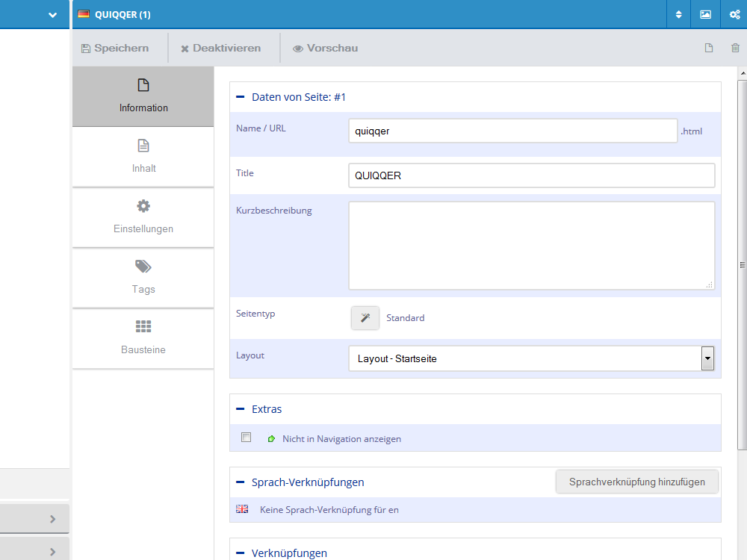Save the page with Speichern
The height and width of the screenshot is (560, 747).
[x=115, y=48]
